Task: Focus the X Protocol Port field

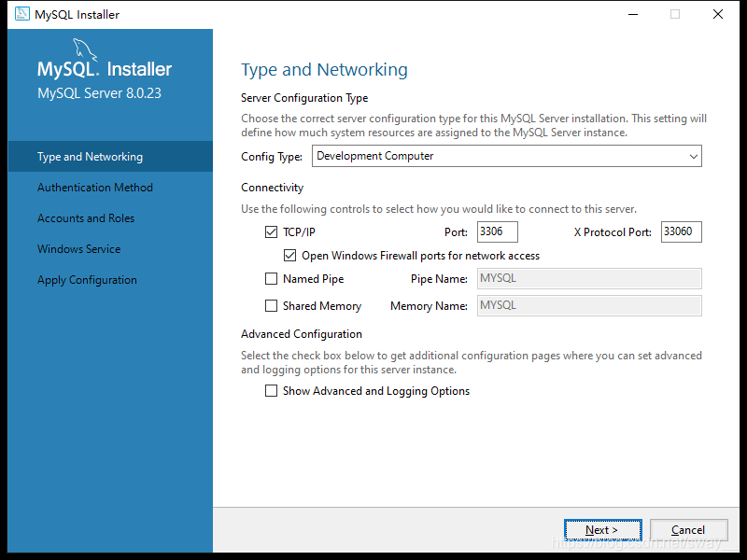Action: (x=682, y=231)
